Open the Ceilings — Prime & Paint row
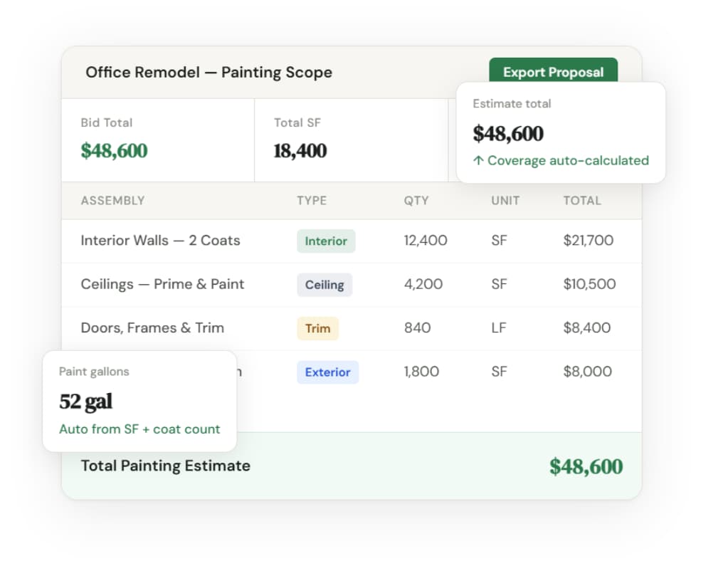Screen dimensions: 728x571 click(x=352, y=284)
